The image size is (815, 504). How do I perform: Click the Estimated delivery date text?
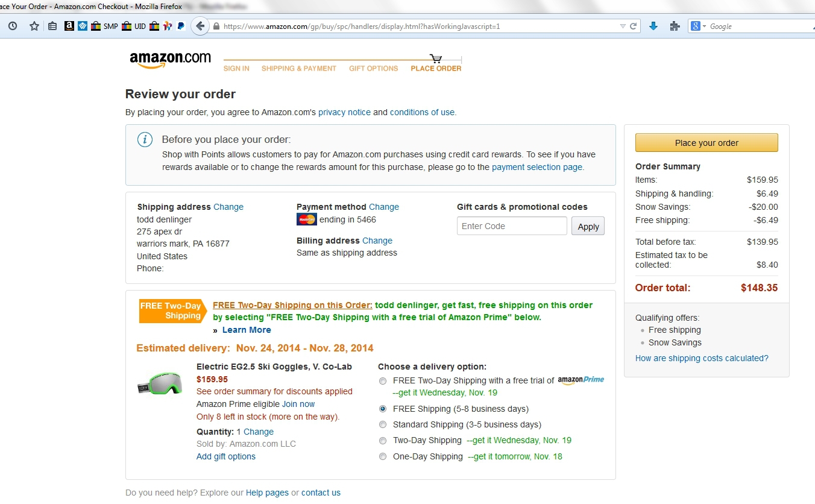tap(255, 348)
